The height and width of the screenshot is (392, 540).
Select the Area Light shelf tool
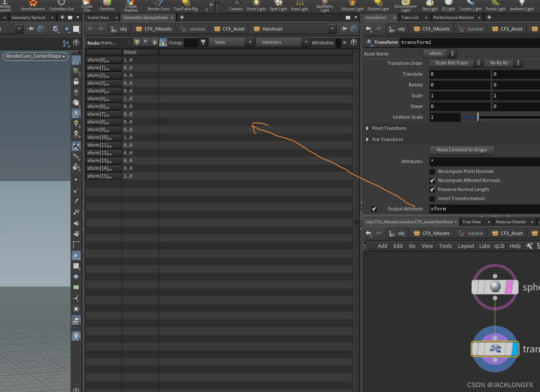[x=300, y=6]
